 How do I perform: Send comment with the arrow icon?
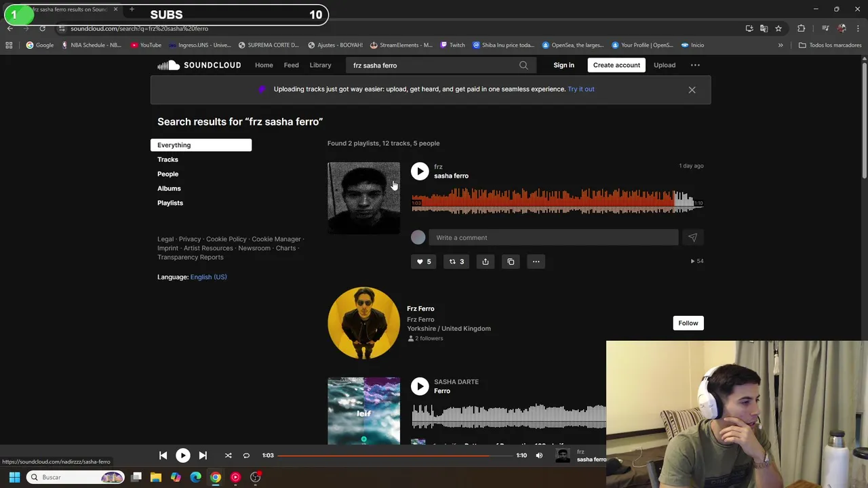pos(692,237)
